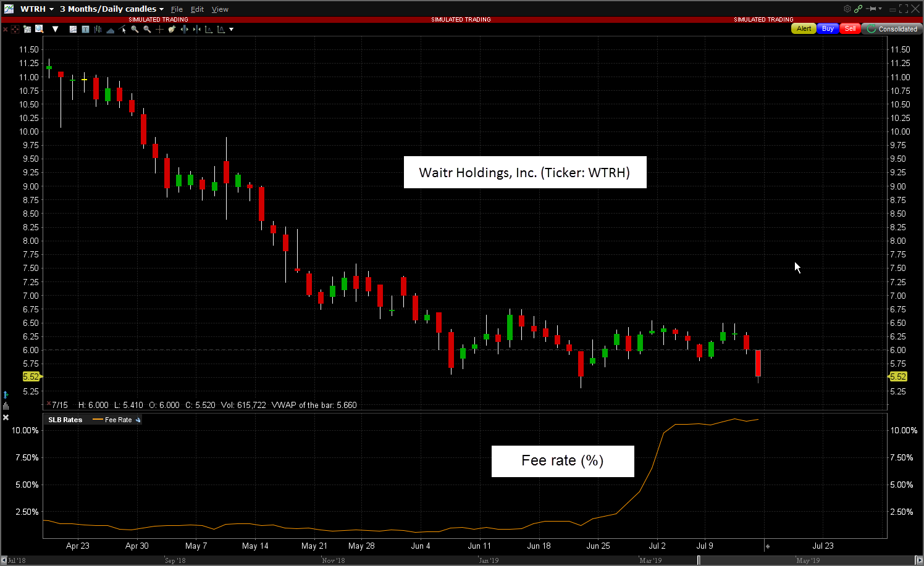Click the magnifier chart search icon
This screenshot has height=566, width=924.
coord(40,29)
